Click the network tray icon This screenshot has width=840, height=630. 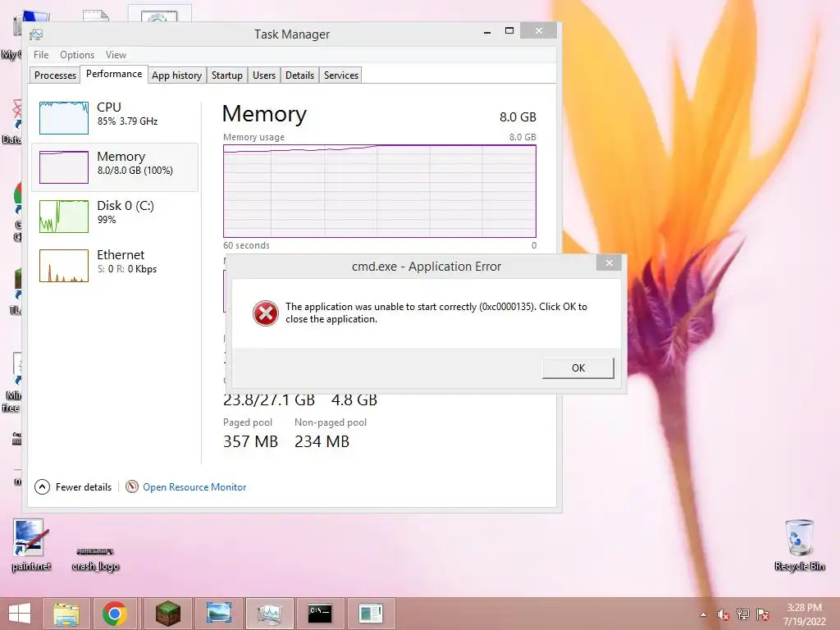click(x=743, y=614)
